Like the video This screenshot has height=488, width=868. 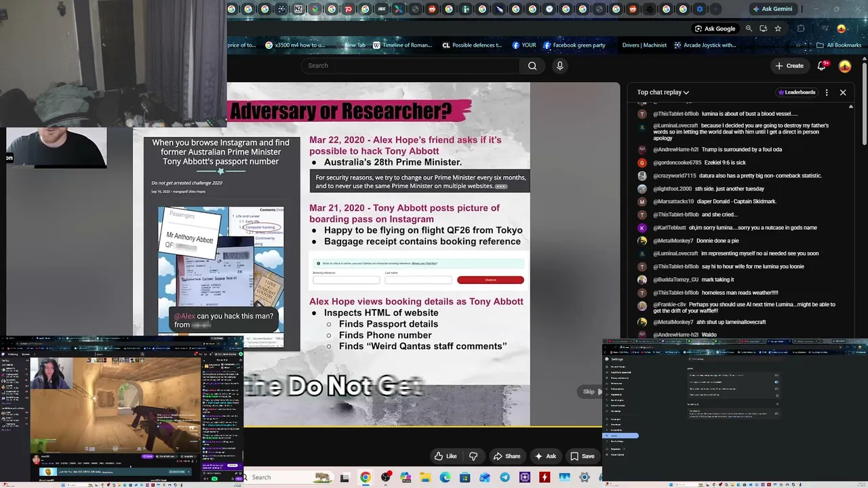coord(446,456)
